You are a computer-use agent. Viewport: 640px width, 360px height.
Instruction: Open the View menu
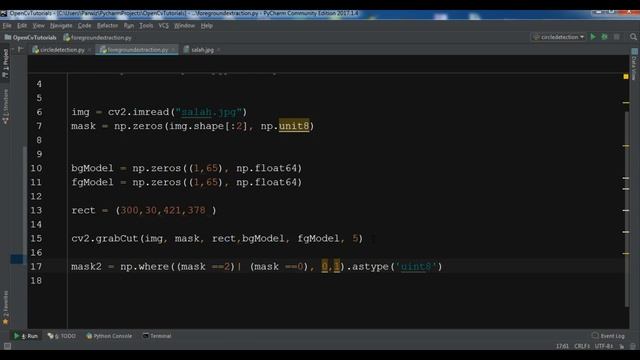[38, 26]
